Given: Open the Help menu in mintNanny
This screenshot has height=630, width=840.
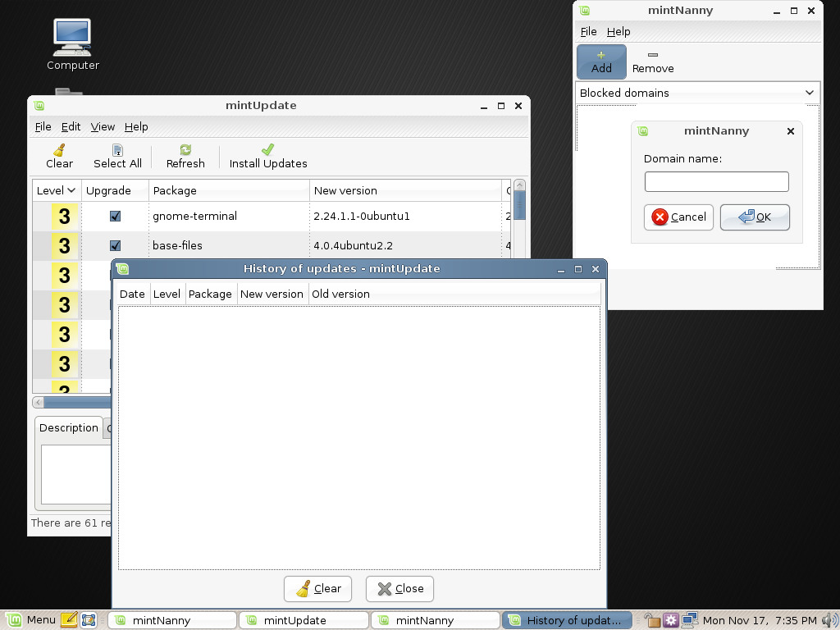Looking at the screenshot, I should 619,32.
